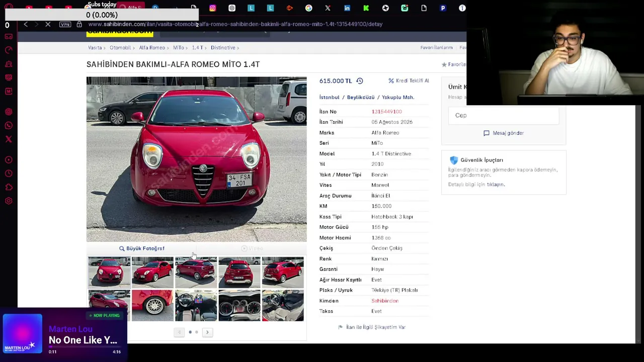This screenshot has width=644, height=362.
Task: Switch to the blue P tab icon
Action: tap(443, 8)
